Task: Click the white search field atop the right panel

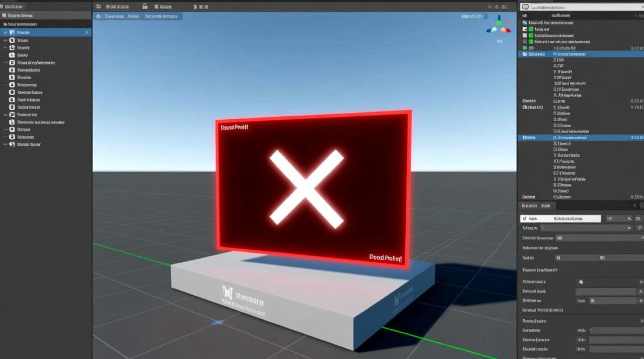Action: pyautogui.click(x=581, y=7)
